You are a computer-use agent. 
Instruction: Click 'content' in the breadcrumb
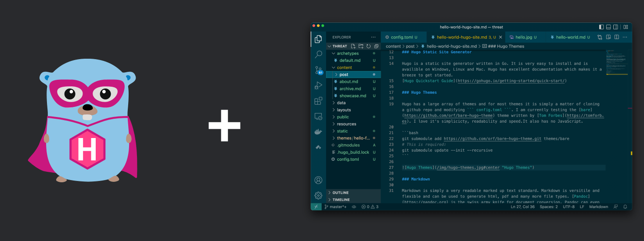tap(393, 46)
